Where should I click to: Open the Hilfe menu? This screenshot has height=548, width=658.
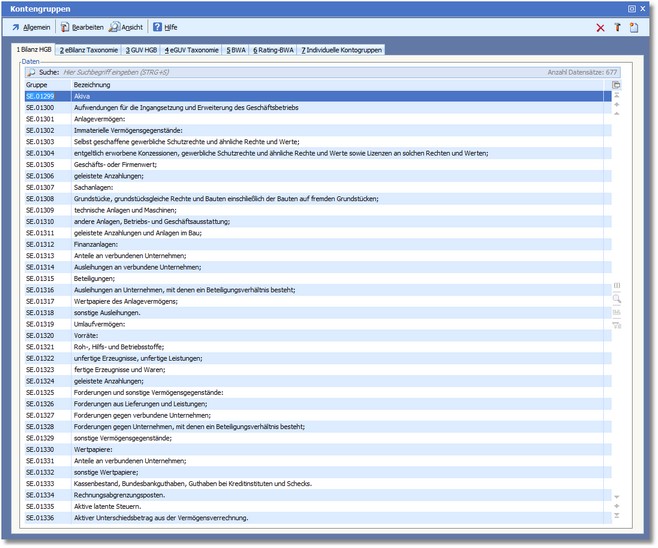pyautogui.click(x=165, y=27)
